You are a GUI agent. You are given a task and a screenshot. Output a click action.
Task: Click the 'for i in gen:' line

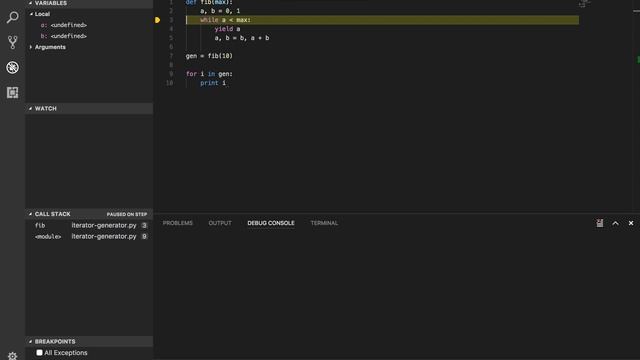pyautogui.click(x=209, y=74)
